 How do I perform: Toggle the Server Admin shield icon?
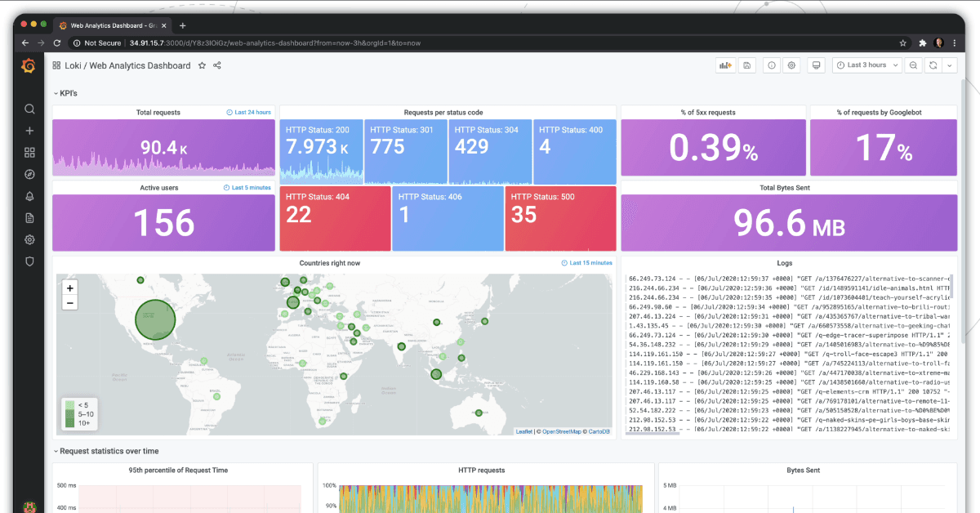(x=29, y=261)
